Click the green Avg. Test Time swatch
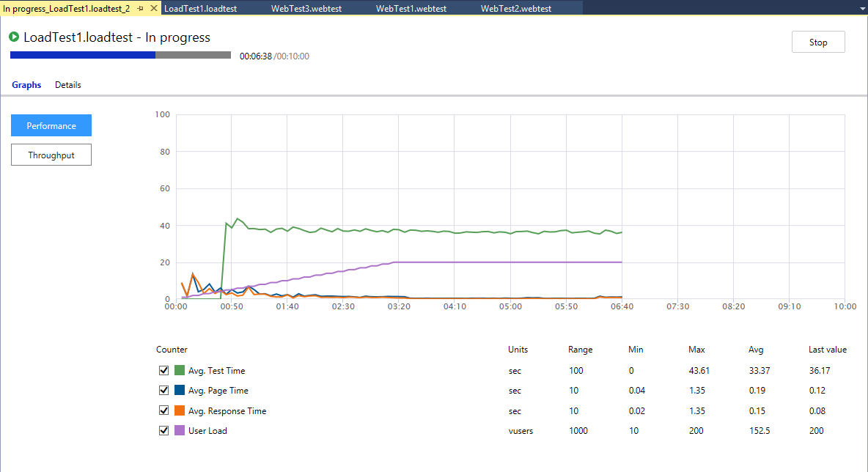This screenshot has height=472, width=868. 180,371
